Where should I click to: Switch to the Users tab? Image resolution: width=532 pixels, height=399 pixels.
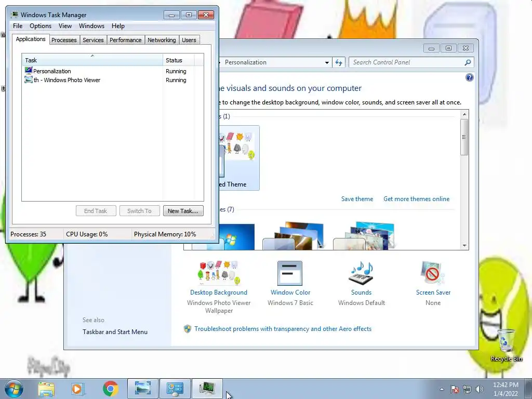(189, 40)
